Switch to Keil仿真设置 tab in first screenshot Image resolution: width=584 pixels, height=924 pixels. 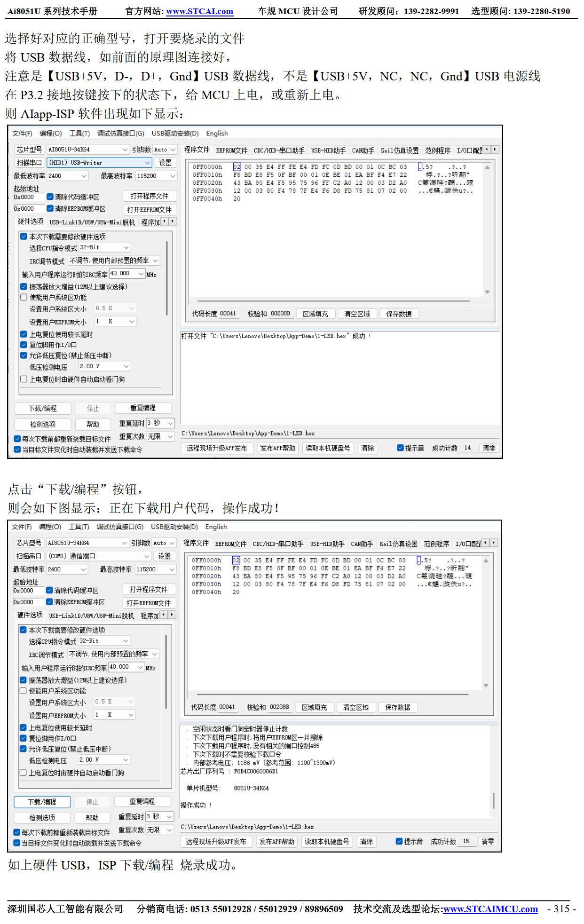(x=400, y=150)
